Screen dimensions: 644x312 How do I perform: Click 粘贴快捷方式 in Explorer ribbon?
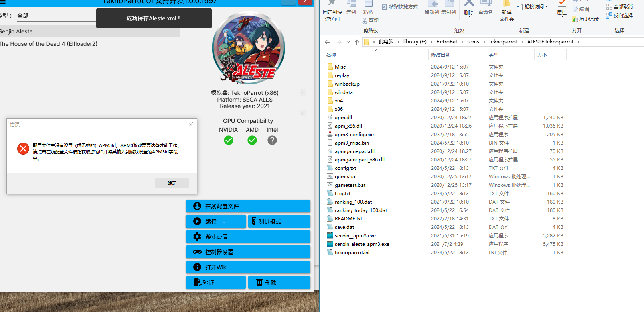pyautogui.click(x=400, y=7)
